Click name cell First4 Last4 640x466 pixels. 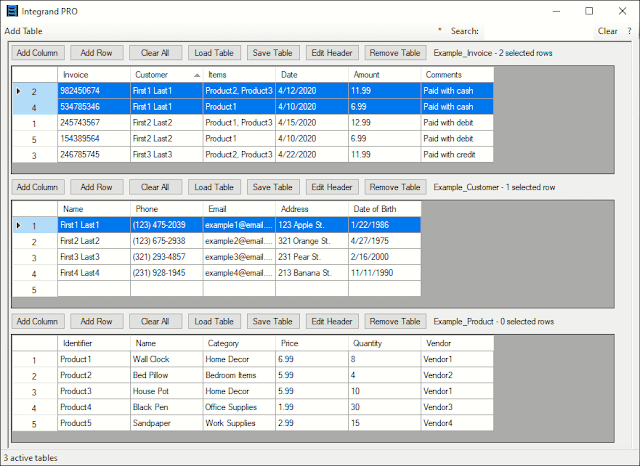click(94, 273)
